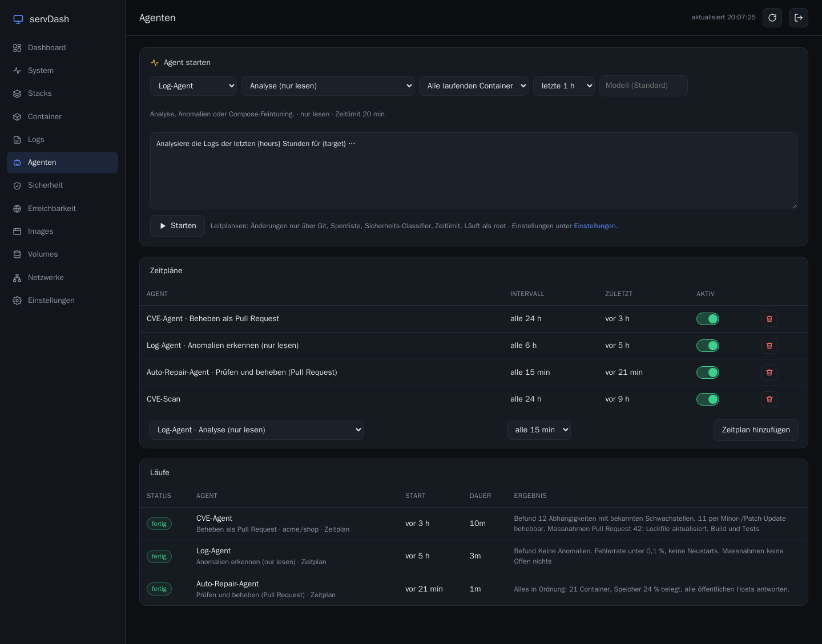Click the INTERVALL column header
822x644 pixels.
pos(527,294)
